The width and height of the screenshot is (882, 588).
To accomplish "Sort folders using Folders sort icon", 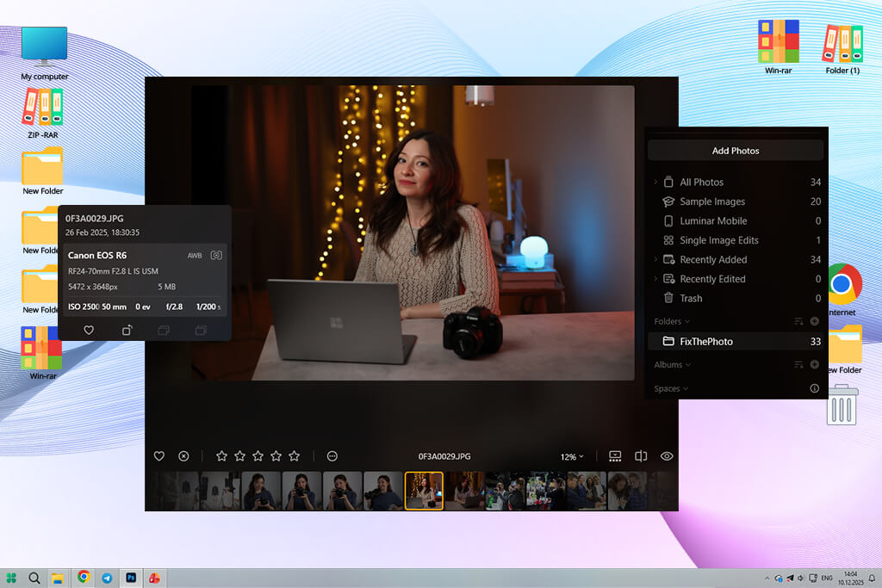I will click(x=798, y=321).
